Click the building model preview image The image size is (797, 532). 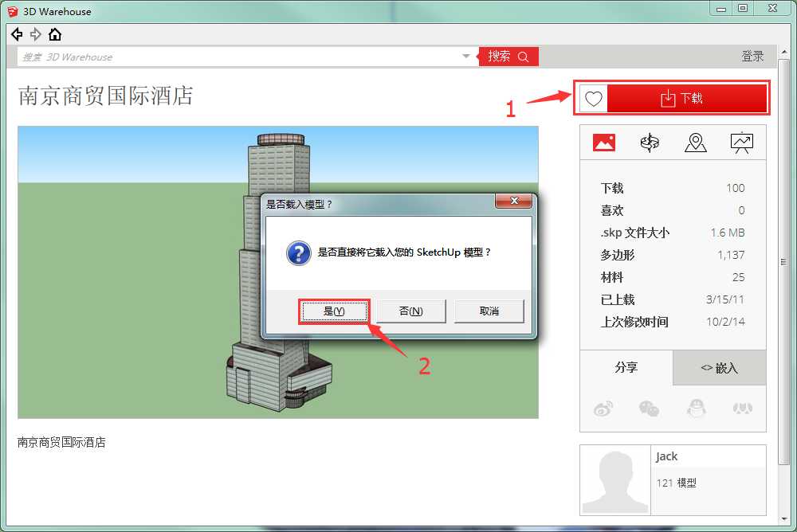[278, 272]
